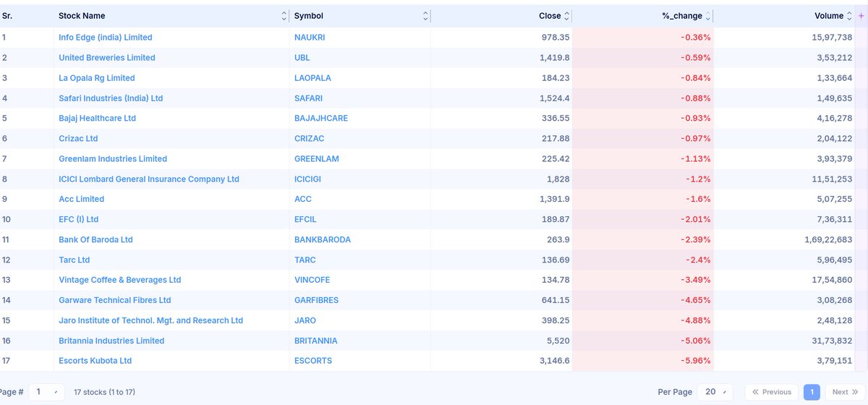
Task: Sort by Close price sort arrows
Action: click(x=567, y=16)
